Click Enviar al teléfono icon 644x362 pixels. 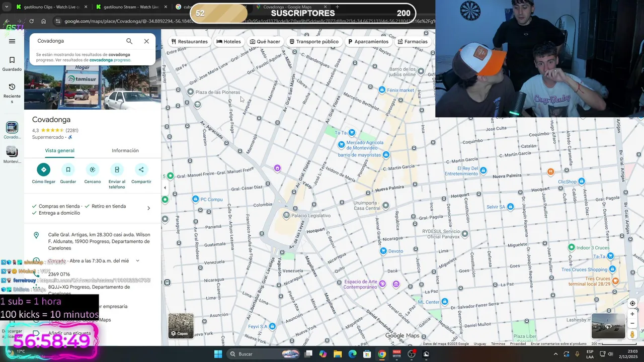click(117, 169)
